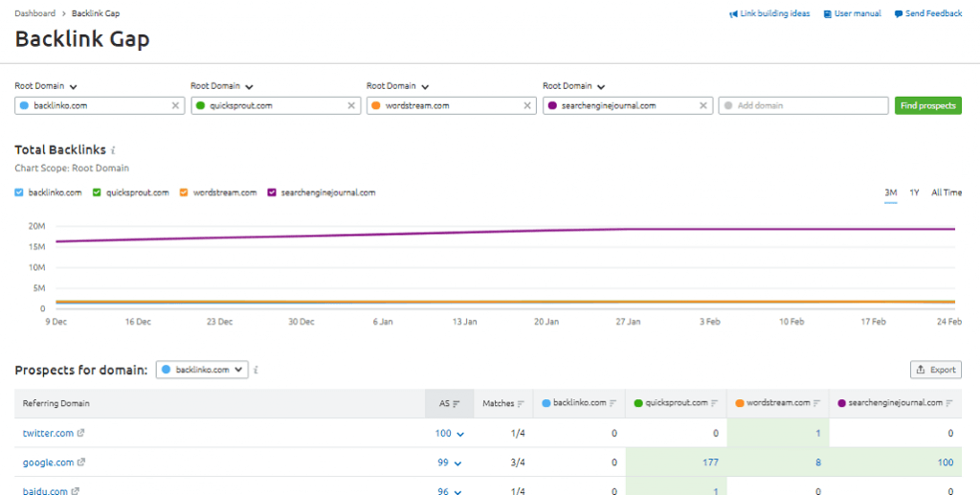
Task: Remove searchenginejournal.com with its X icon
Action: pos(703,105)
